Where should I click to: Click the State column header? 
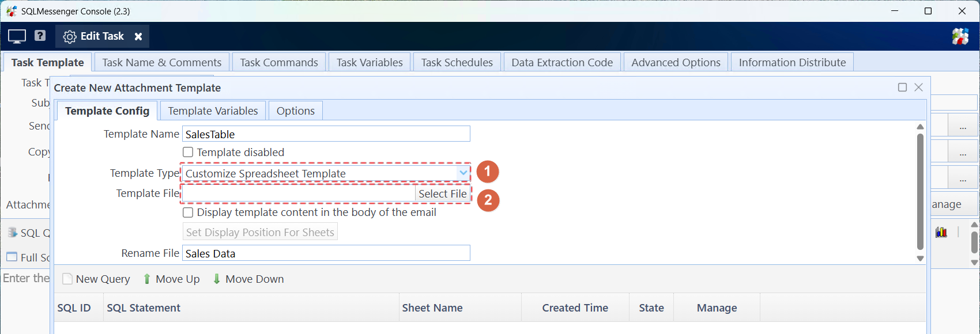651,308
